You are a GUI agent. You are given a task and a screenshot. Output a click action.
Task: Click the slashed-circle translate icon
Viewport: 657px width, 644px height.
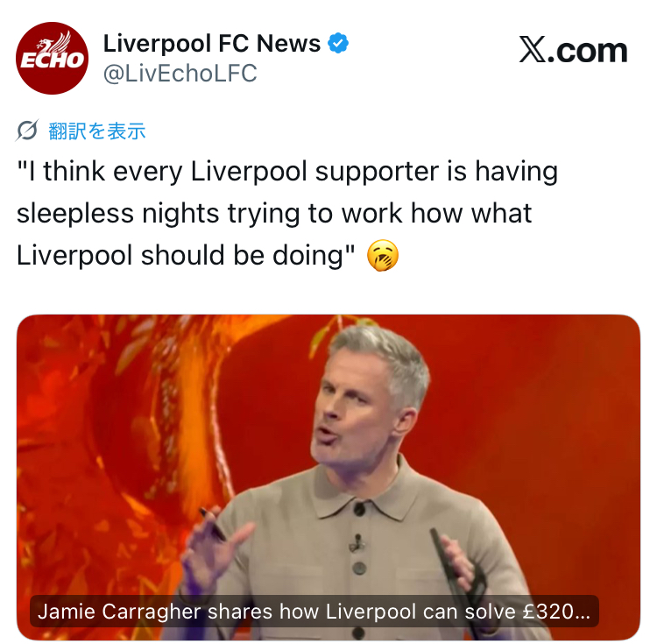(x=27, y=131)
